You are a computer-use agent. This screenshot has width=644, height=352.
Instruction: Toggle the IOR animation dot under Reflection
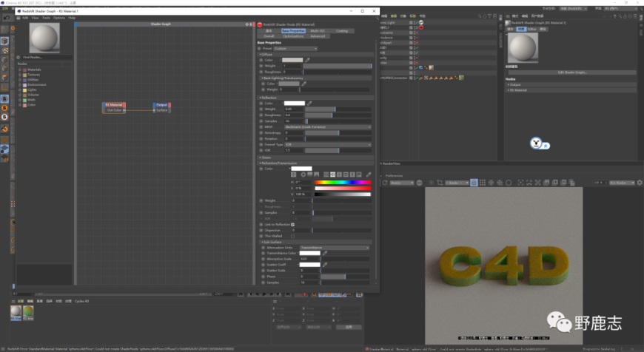pyautogui.click(x=261, y=150)
